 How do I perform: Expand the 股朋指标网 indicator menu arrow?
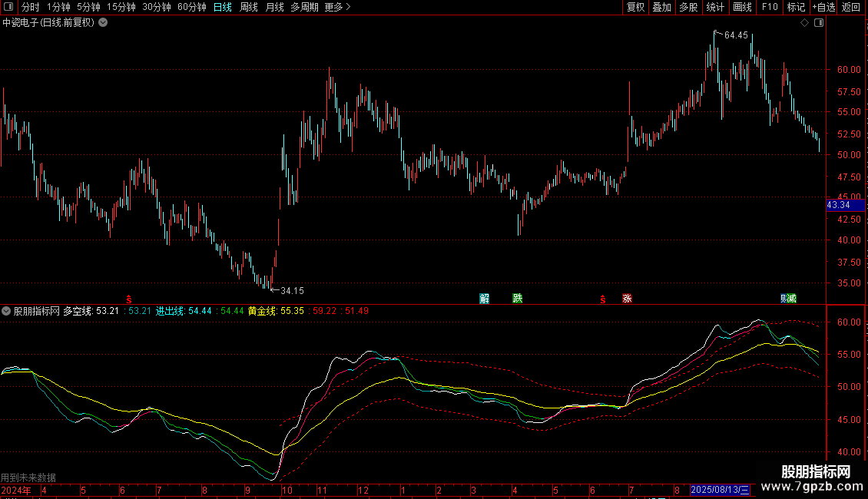click(6, 311)
